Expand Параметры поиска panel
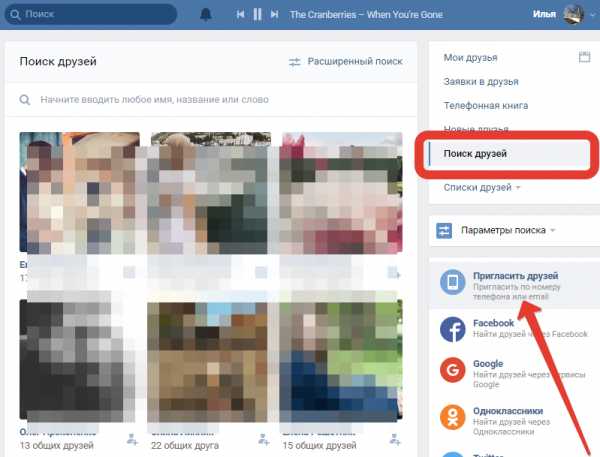This screenshot has width=600, height=457. click(x=508, y=230)
